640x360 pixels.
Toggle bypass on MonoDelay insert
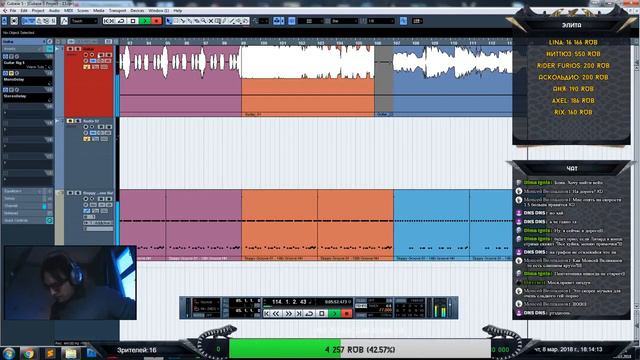click(x=11, y=73)
